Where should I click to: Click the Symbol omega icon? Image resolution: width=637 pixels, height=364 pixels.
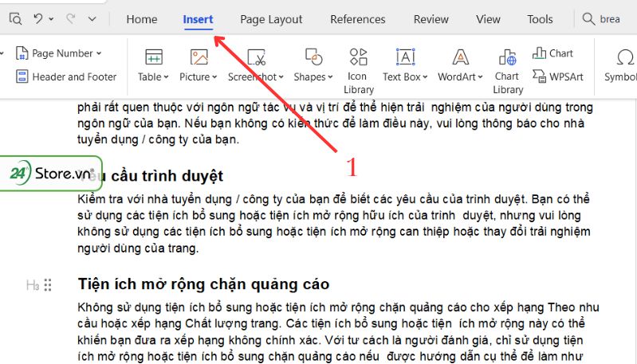pos(625,57)
